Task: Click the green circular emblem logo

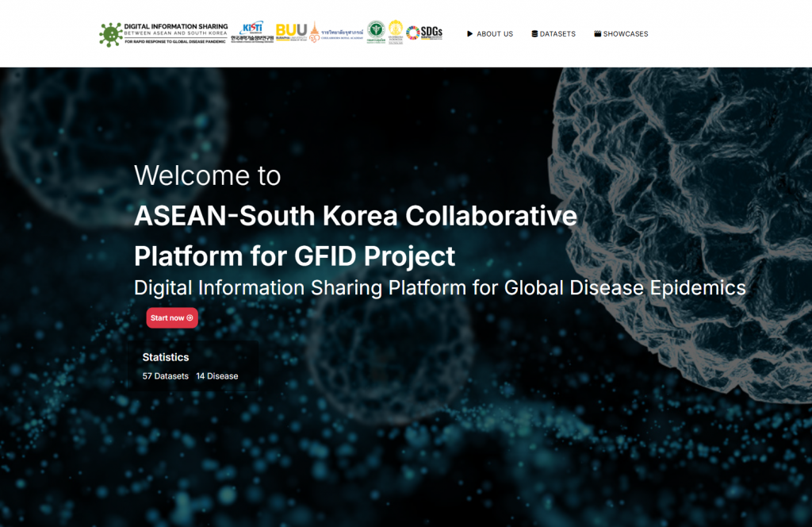Action: coord(375,33)
